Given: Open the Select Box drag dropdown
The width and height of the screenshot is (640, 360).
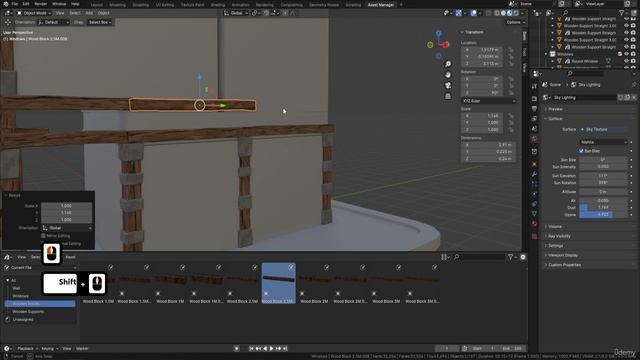Looking at the screenshot, I should [x=100, y=22].
